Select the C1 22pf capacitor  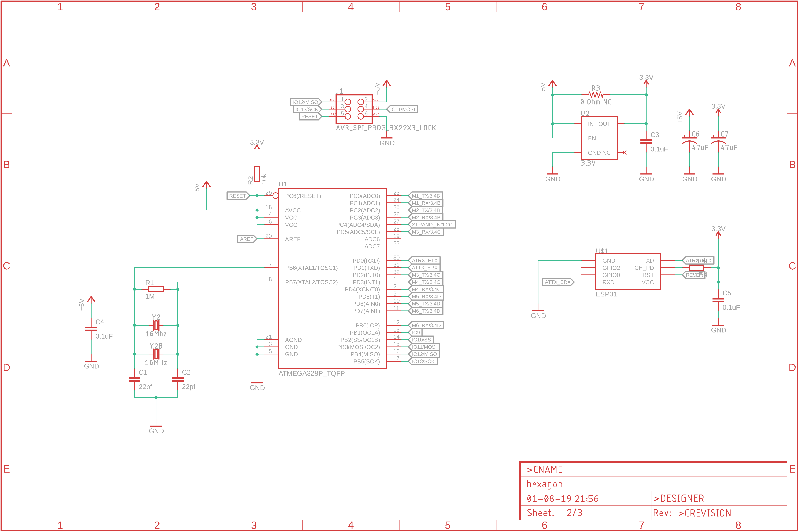134,379
